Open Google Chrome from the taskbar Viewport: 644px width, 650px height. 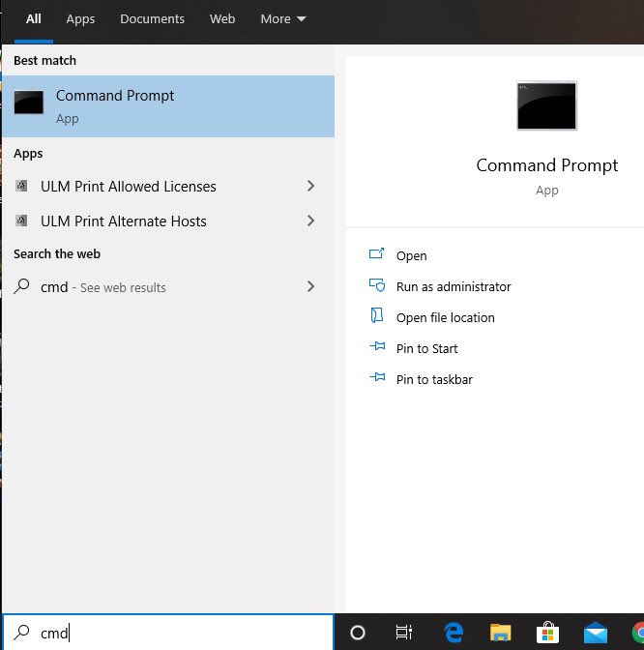tap(638, 633)
